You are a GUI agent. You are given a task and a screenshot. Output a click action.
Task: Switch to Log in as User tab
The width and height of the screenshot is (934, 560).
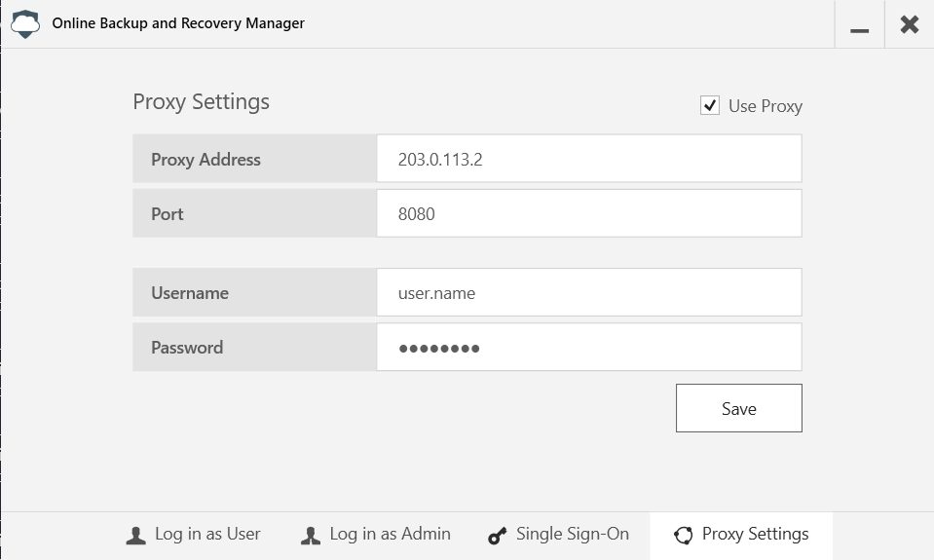[193, 535]
